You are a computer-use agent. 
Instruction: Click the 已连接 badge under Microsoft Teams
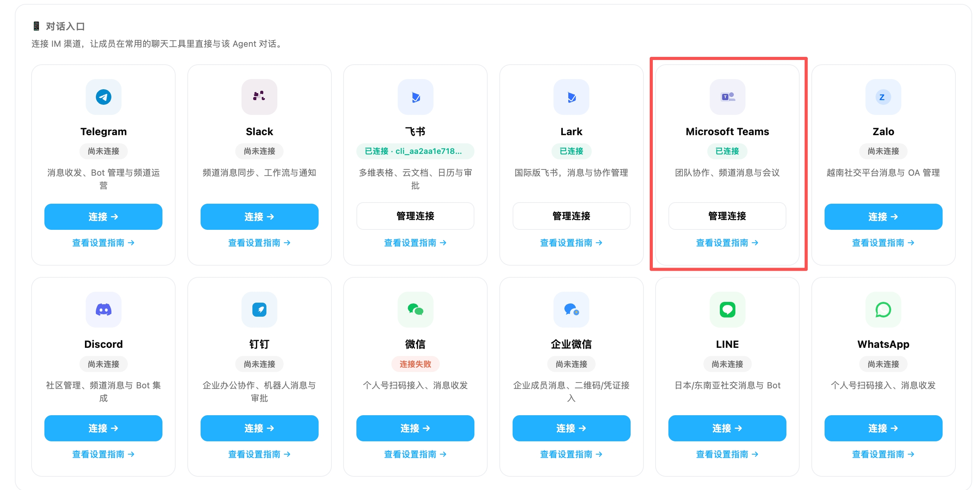728,151
